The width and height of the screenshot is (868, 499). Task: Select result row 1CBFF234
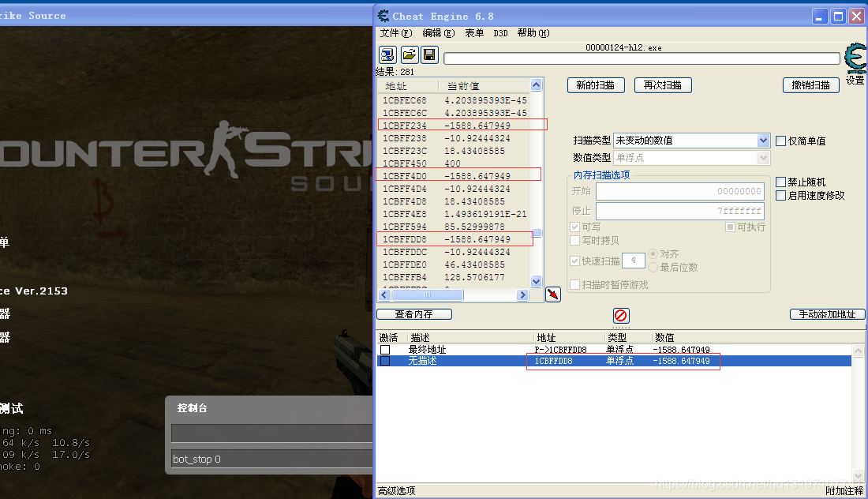pos(454,126)
